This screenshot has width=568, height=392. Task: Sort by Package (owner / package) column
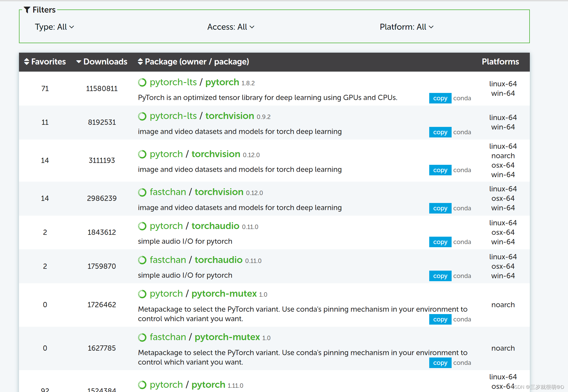click(193, 62)
